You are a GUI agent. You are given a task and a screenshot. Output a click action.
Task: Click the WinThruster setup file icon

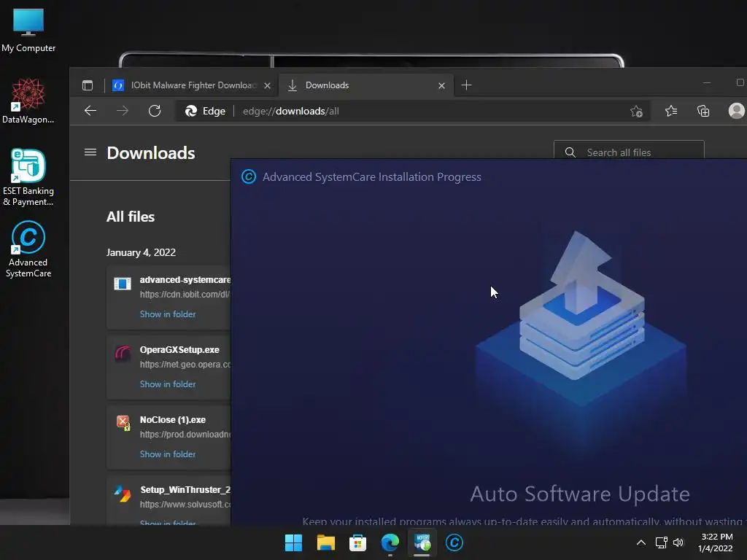123,494
